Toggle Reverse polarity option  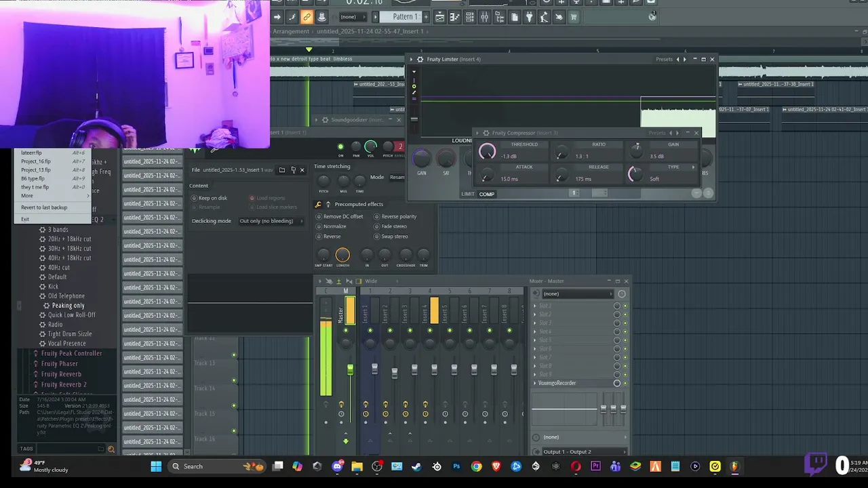395,216
